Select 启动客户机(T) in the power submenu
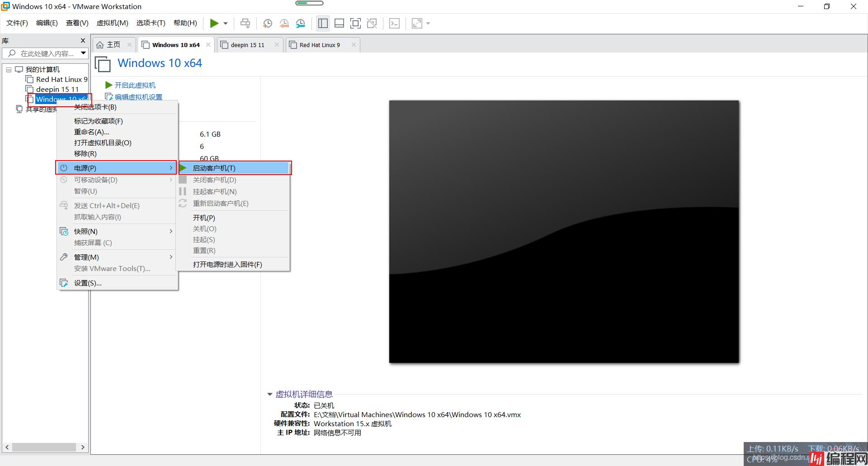868x466 pixels. point(214,168)
